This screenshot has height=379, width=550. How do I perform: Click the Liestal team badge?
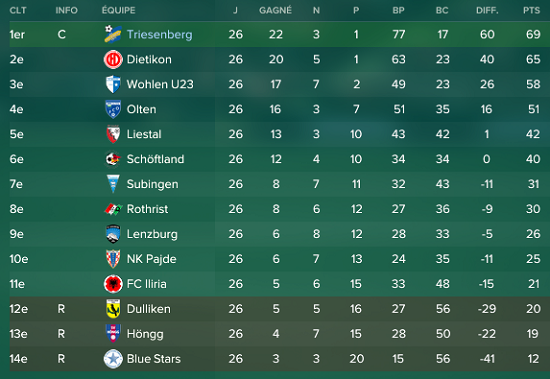pyautogui.click(x=113, y=134)
